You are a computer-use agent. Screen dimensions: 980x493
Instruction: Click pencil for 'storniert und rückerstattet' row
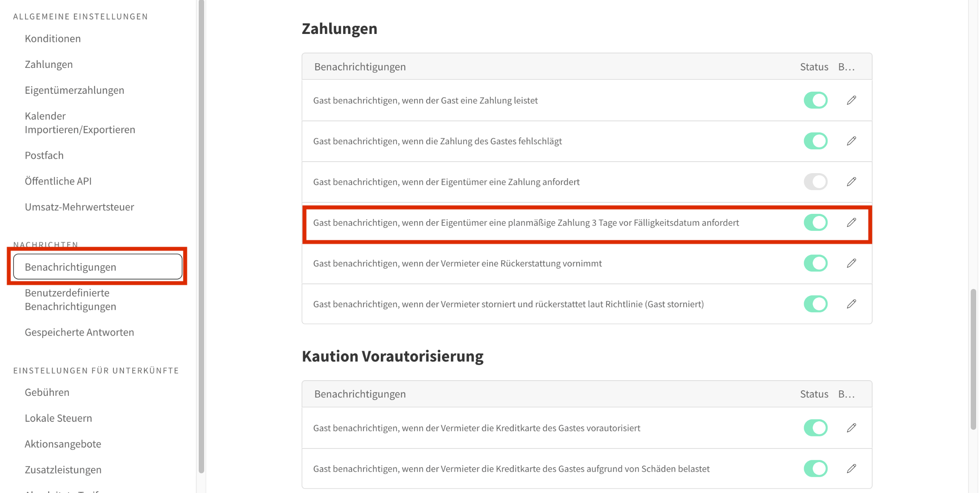(x=851, y=304)
